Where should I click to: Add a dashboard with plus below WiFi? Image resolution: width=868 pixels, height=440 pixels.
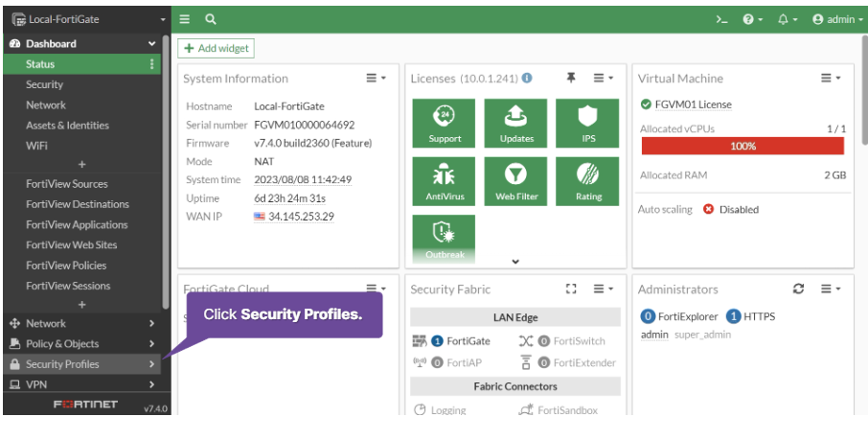click(82, 165)
